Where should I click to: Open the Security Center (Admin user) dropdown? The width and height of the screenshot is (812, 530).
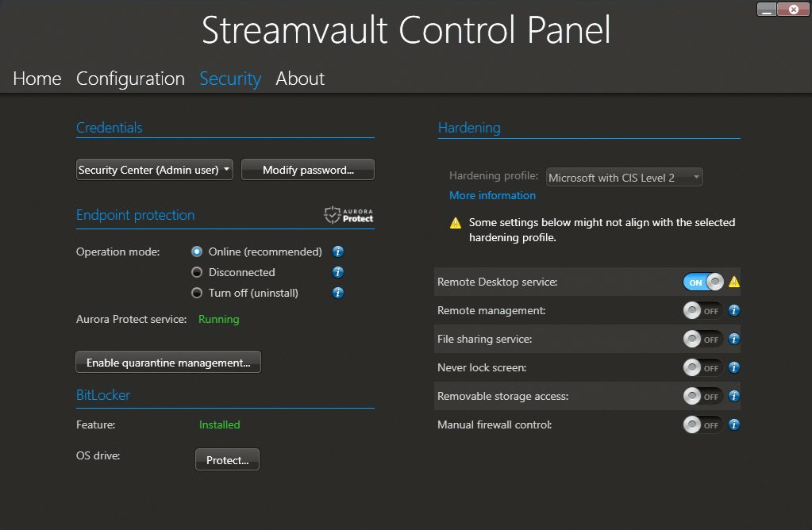point(154,169)
